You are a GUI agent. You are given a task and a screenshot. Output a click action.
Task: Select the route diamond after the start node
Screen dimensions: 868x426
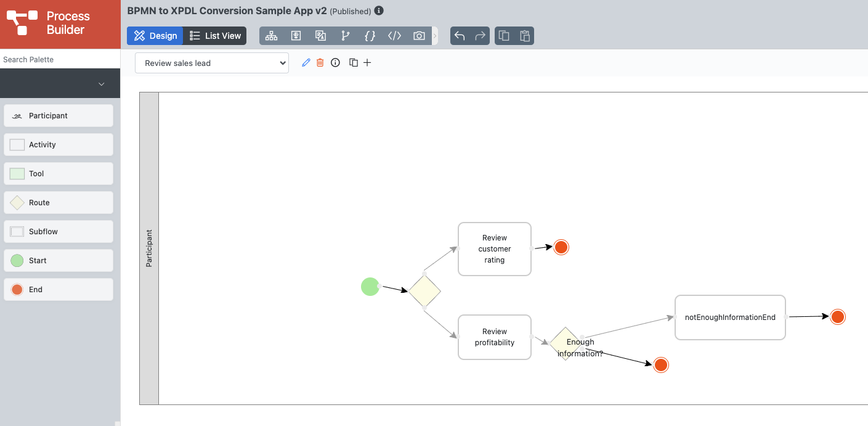[x=424, y=291]
